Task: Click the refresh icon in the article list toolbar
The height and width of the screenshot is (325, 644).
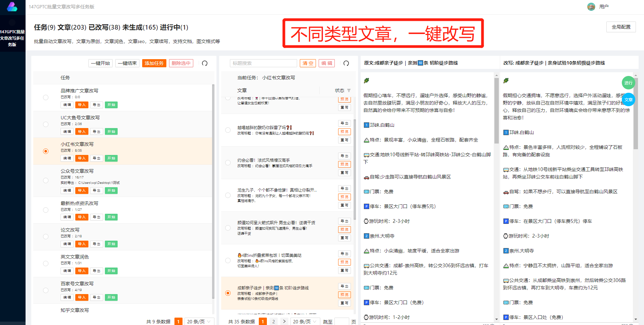Action: [x=346, y=63]
